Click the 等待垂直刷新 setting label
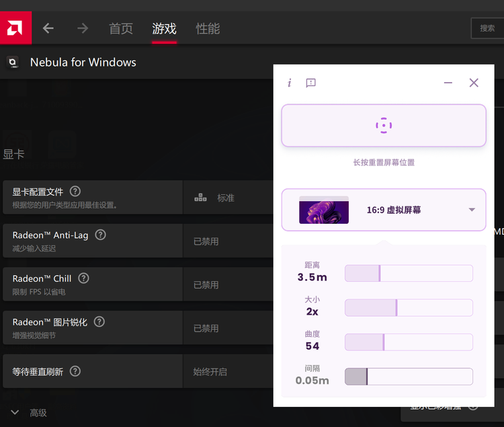 [38, 372]
